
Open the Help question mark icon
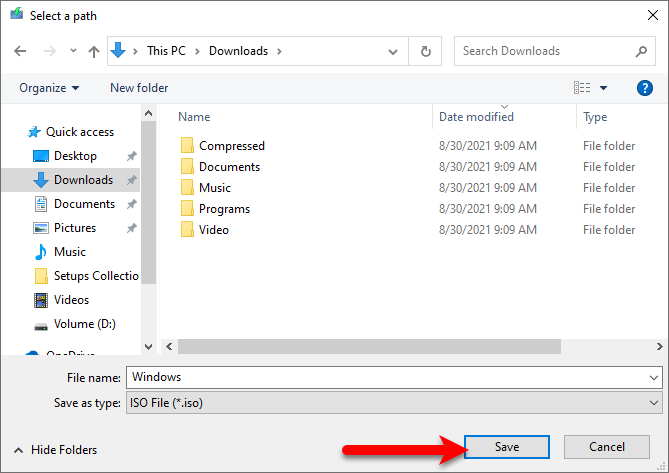point(644,88)
